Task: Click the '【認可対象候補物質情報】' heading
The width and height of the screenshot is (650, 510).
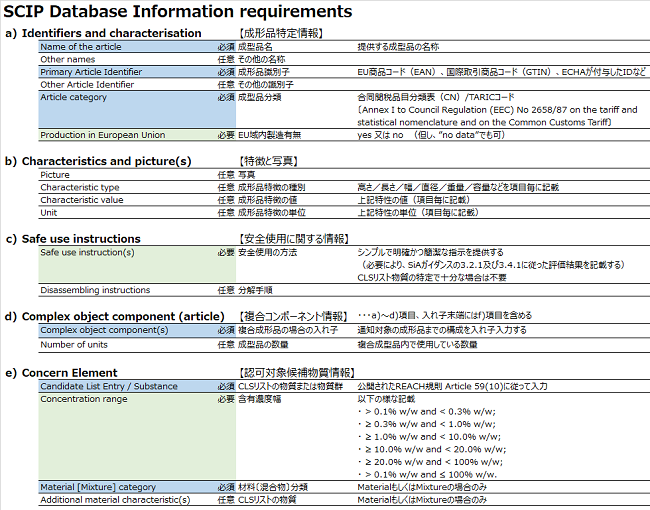Action: pyautogui.click(x=297, y=373)
